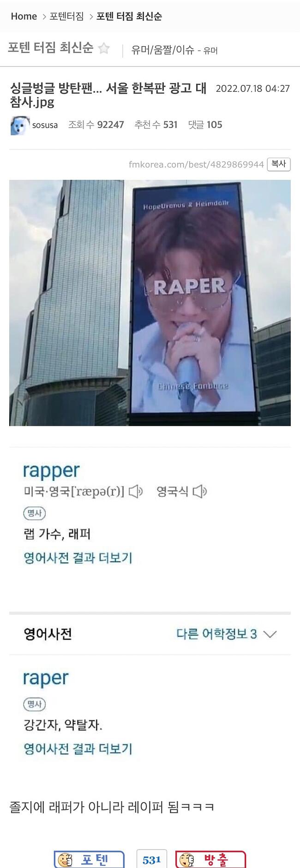This screenshot has width=300, height=868.
Task: Click the thumbs-down icon on 방출 button
Action: pyautogui.click(x=187, y=860)
